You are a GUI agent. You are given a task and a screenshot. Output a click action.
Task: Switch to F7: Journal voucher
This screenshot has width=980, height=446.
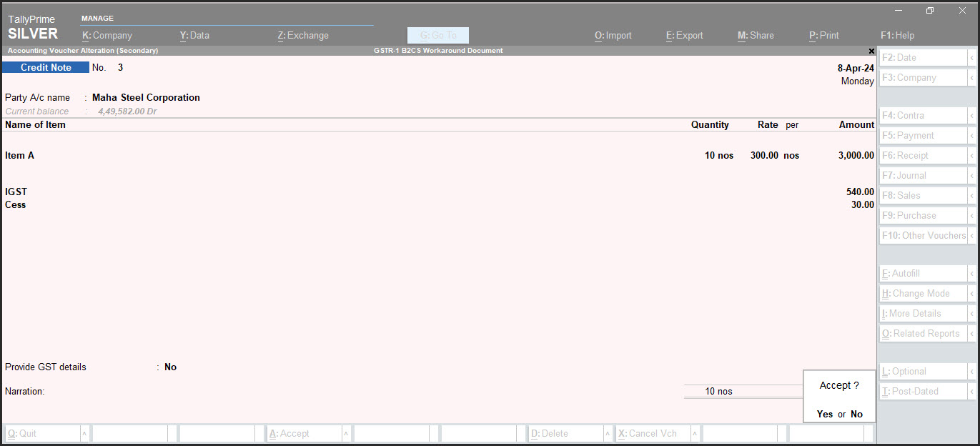(x=924, y=175)
